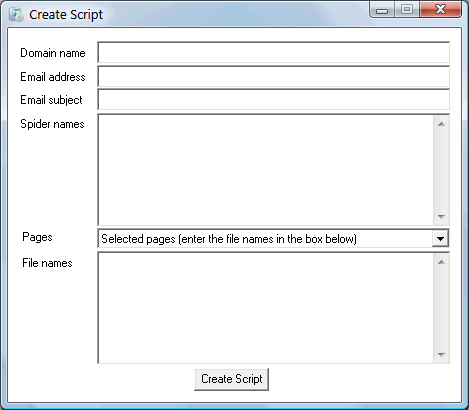
Task: Click inside the Email subject field
Action: click(273, 99)
